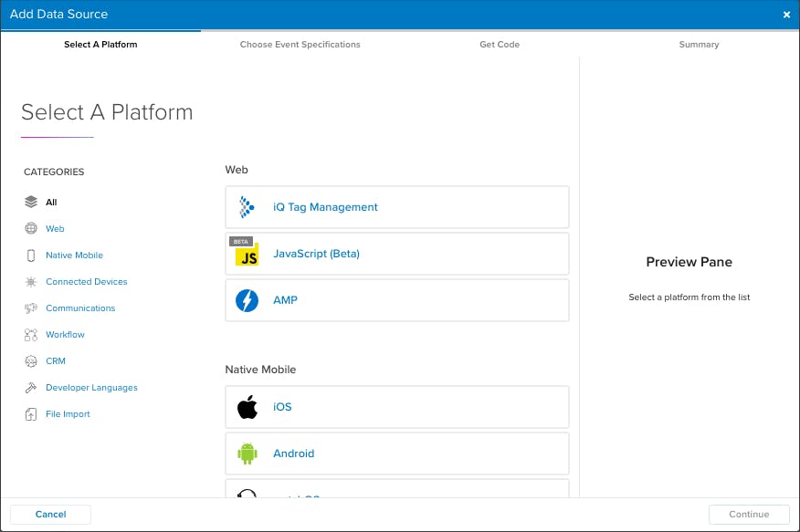Click the File Import icon
The width and height of the screenshot is (800, 532).
click(x=31, y=414)
